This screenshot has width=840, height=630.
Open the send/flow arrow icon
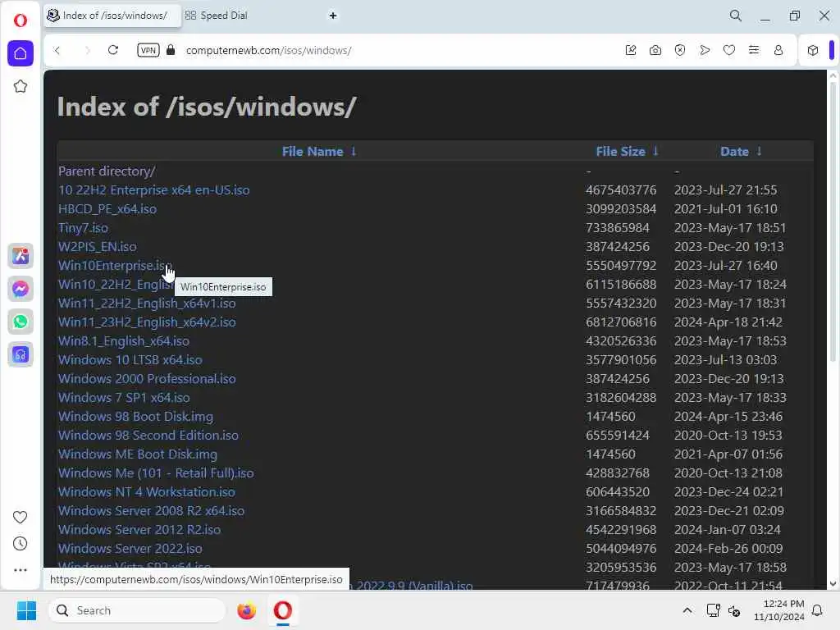coord(705,50)
